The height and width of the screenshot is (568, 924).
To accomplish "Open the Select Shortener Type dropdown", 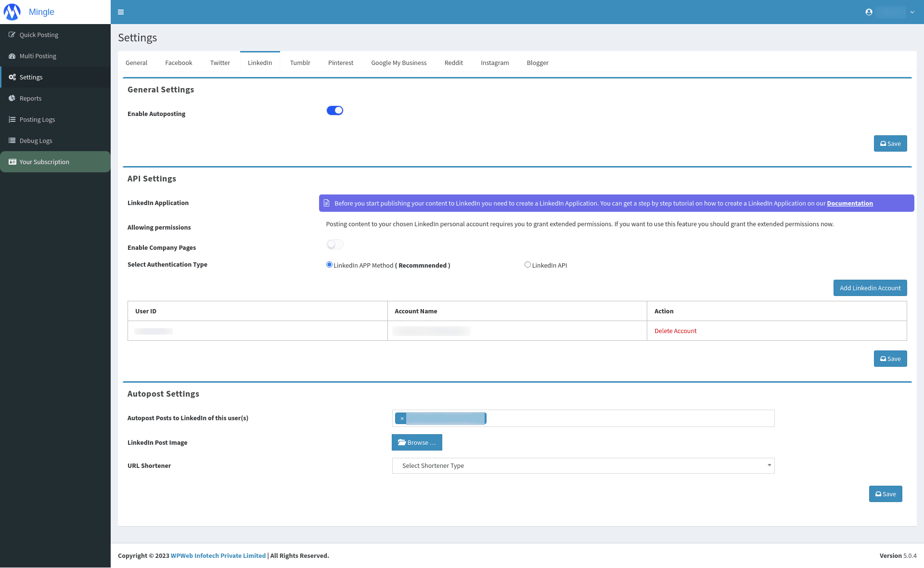I will tap(583, 465).
